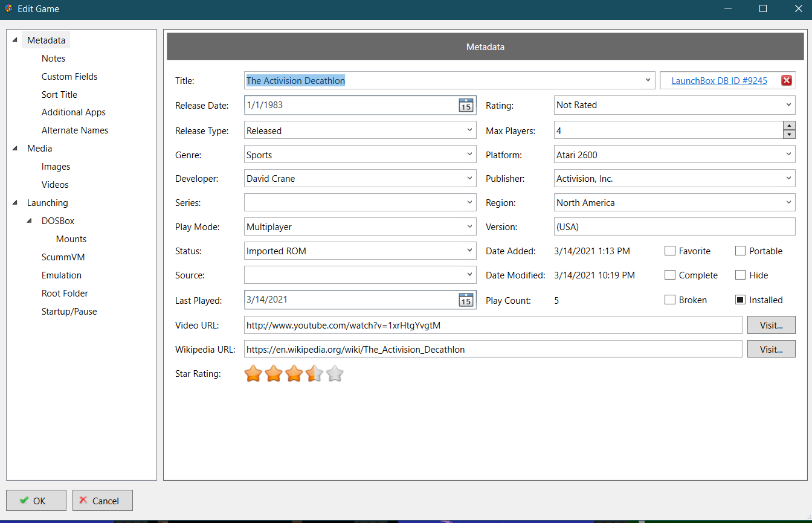Open the Sort Title section

(59, 95)
